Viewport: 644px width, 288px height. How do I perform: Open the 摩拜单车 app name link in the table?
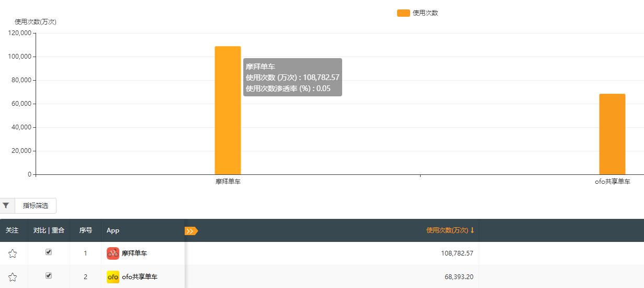134,253
